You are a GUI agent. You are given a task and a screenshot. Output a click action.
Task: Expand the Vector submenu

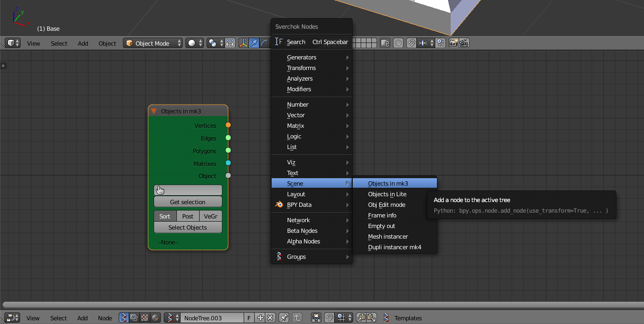coord(311,115)
